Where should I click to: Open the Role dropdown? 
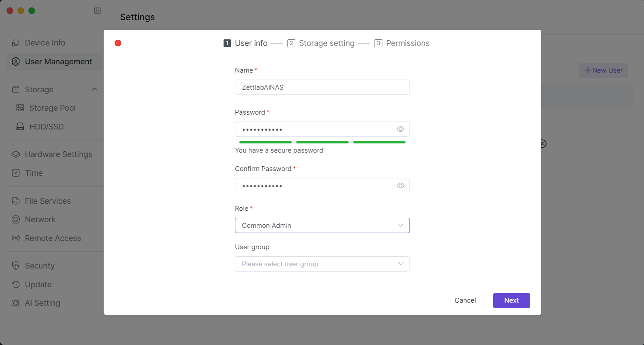[x=322, y=226]
